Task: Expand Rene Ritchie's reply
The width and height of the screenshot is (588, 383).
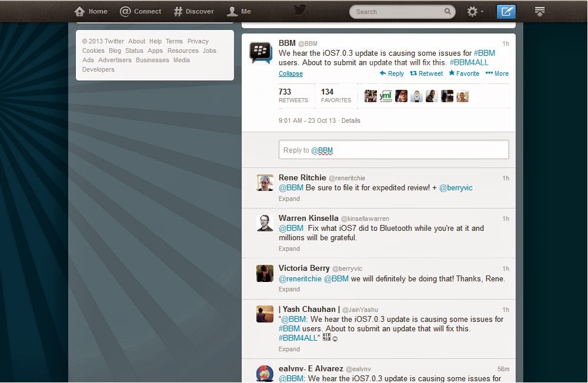Action: (289, 199)
